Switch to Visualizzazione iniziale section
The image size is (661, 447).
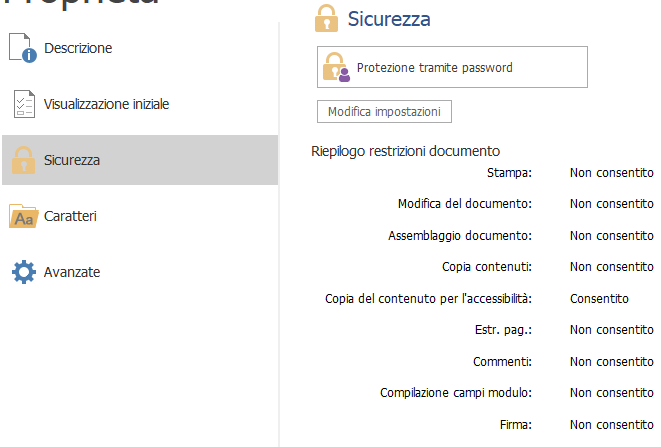[x=106, y=104]
